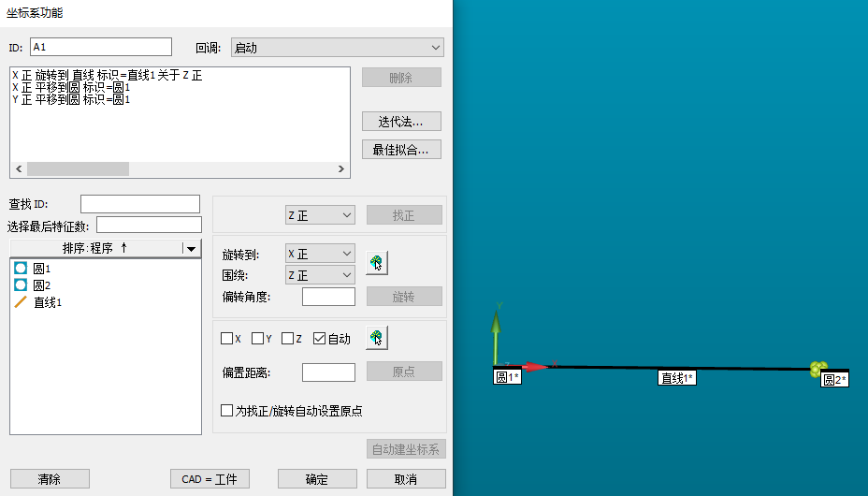Open the 回调 dropdown showing 启动
This screenshot has width=868, height=496.
pos(337,48)
